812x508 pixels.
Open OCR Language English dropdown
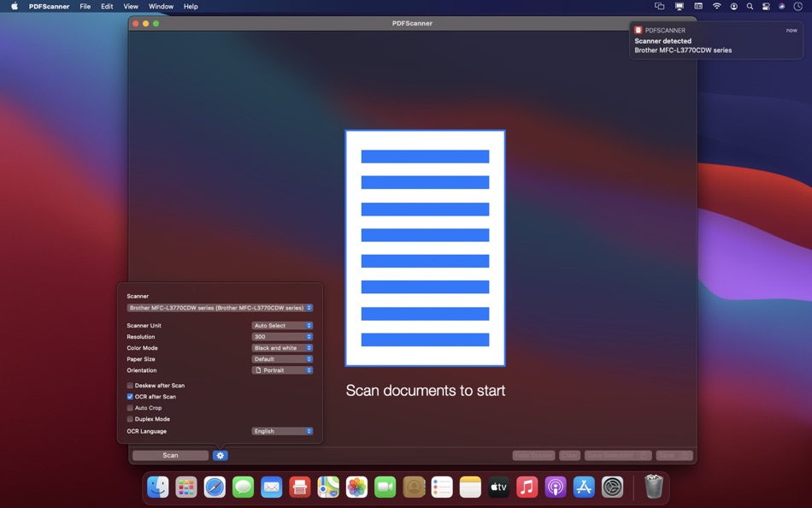(282, 431)
